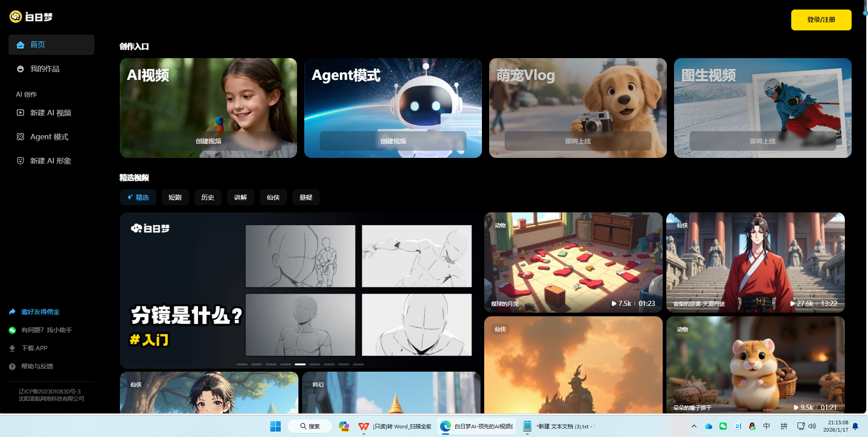Click the 登录/注册 button

click(x=821, y=20)
